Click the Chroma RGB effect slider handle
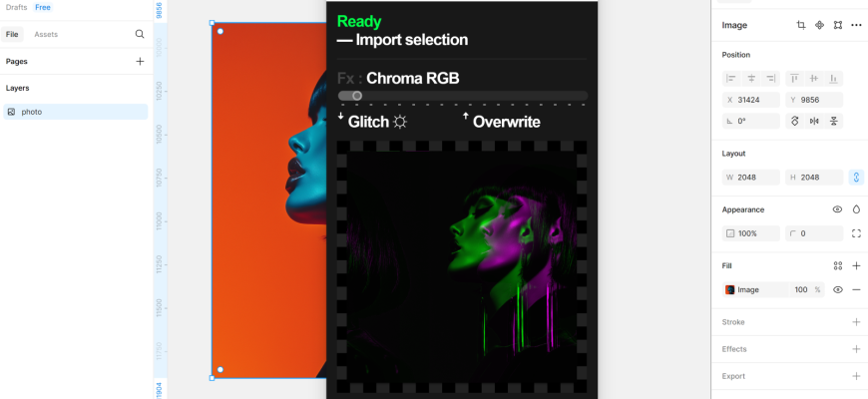The image size is (868, 399). [x=357, y=96]
